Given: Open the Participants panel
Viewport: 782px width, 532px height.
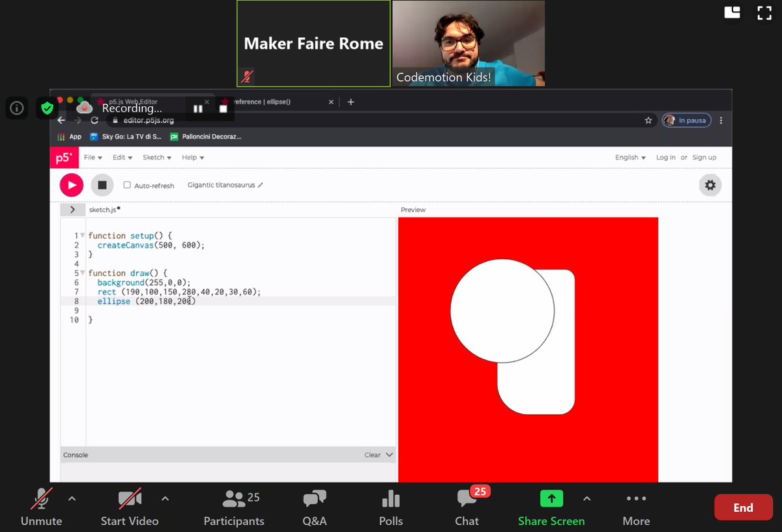Looking at the screenshot, I should 234,507.
